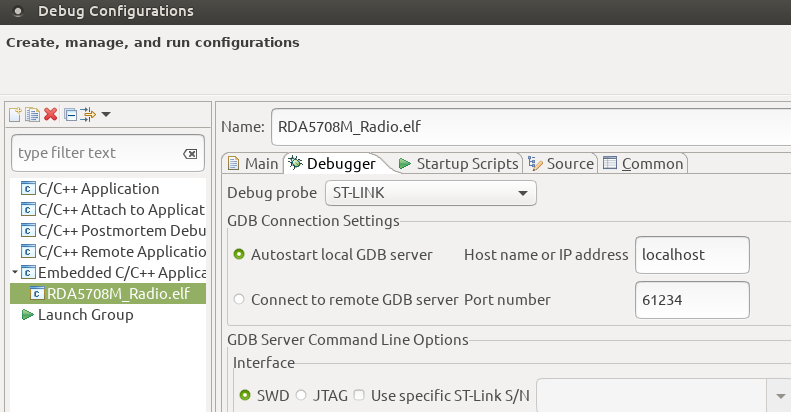Viewport: 791px width, 412px height.
Task: Open the ST-Link serial number dropdown
Action: pos(777,395)
